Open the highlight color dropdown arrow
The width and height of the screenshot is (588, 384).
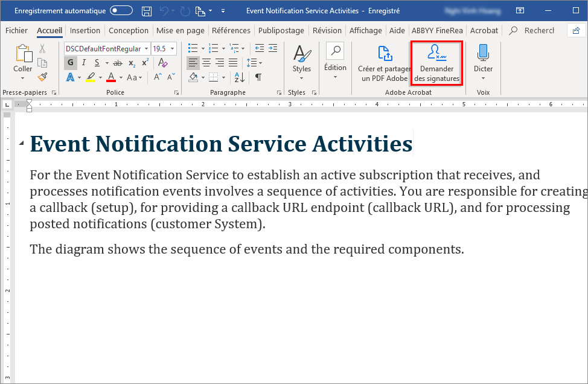coord(100,78)
